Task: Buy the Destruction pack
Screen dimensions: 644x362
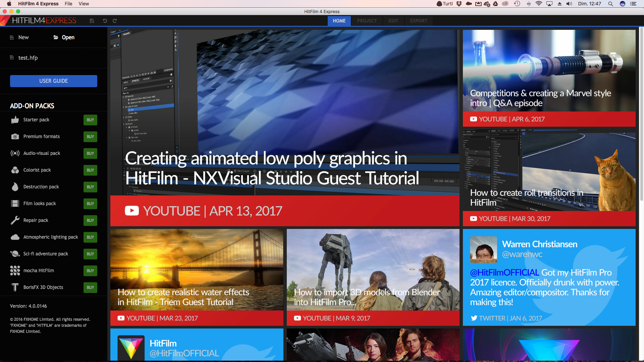Action: coord(90,187)
